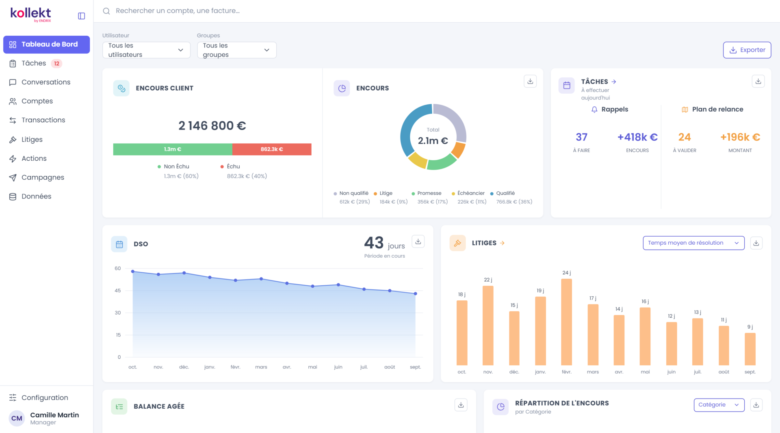
Task: Click the Encours Client card icon
Action: (121, 88)
